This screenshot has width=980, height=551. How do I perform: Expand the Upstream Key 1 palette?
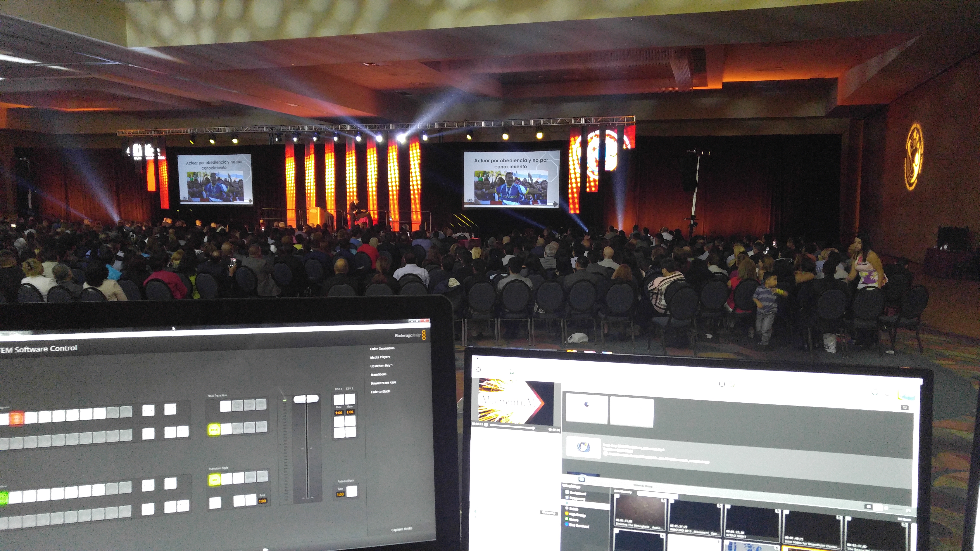(381, 366)
